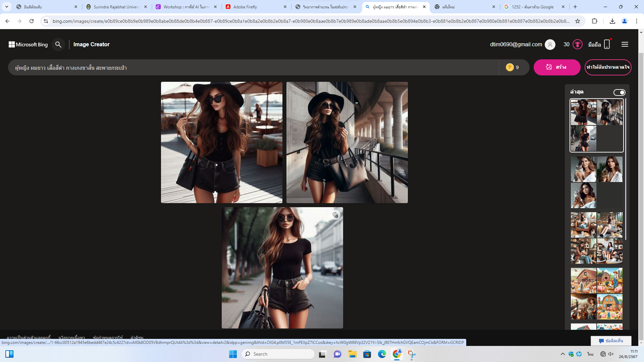The image size is (644, 362).
Task: Click the Surprise Me button
Action: click(608, 67)
